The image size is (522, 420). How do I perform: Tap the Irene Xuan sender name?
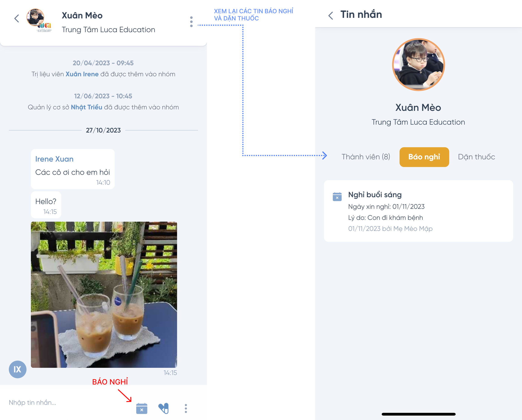pyautogui.click(x=54, y=159)
